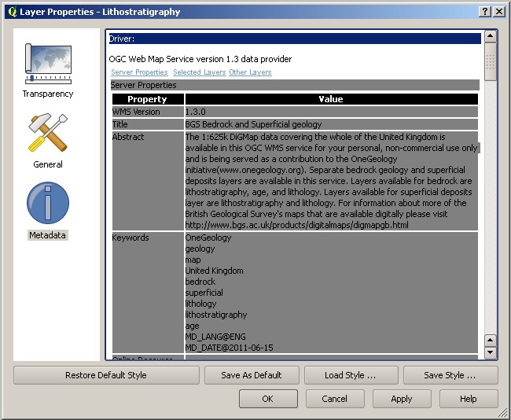511x420 pixels.
Task: Follow the Server Properties link
Action: (x=139, y=72)
